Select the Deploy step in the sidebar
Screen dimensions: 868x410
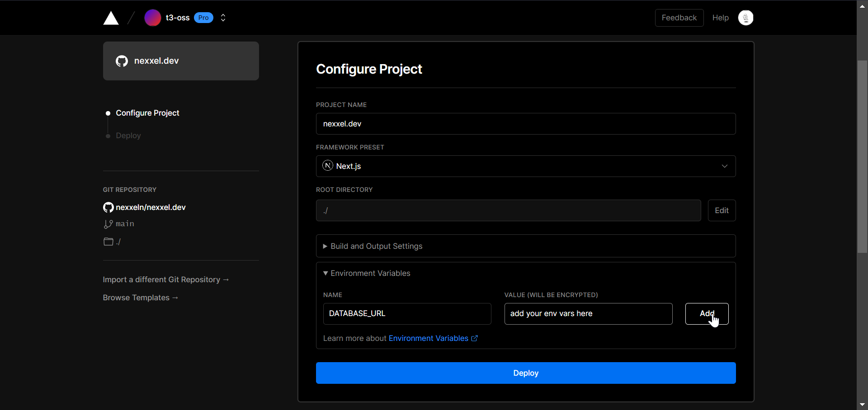pos(128,135)
